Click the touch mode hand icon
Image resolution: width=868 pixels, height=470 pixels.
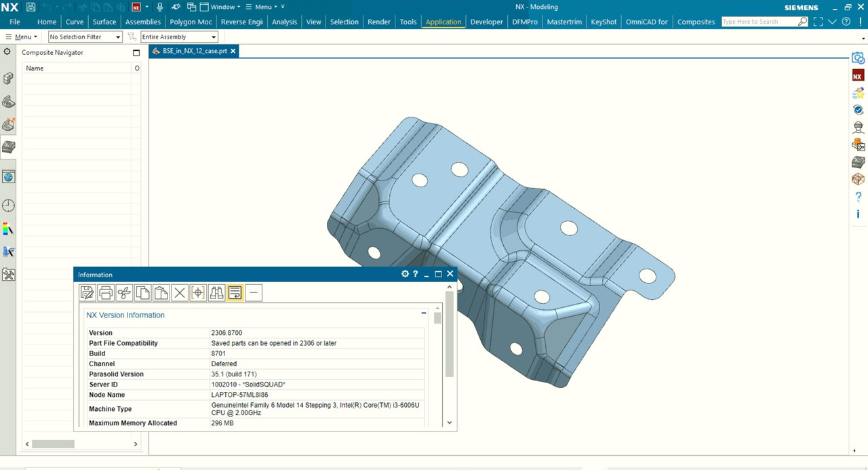click(176, 7)
